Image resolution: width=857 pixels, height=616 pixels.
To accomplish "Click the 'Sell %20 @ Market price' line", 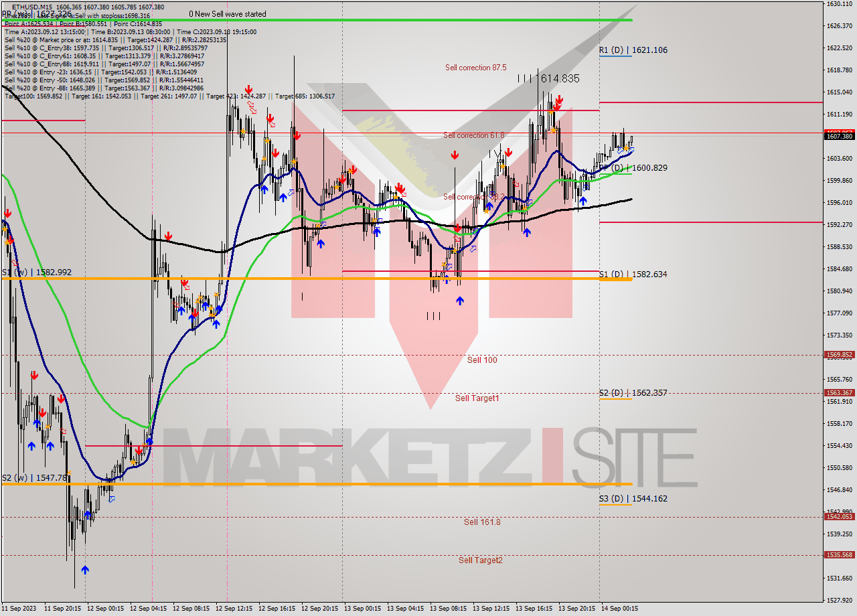I will pyautogui.click(x=115, y=40).
